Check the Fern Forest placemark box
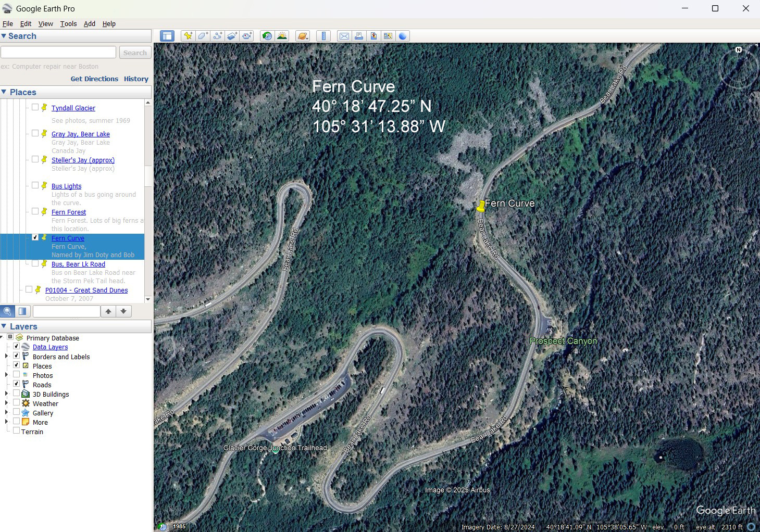 [x=35, y=211]
